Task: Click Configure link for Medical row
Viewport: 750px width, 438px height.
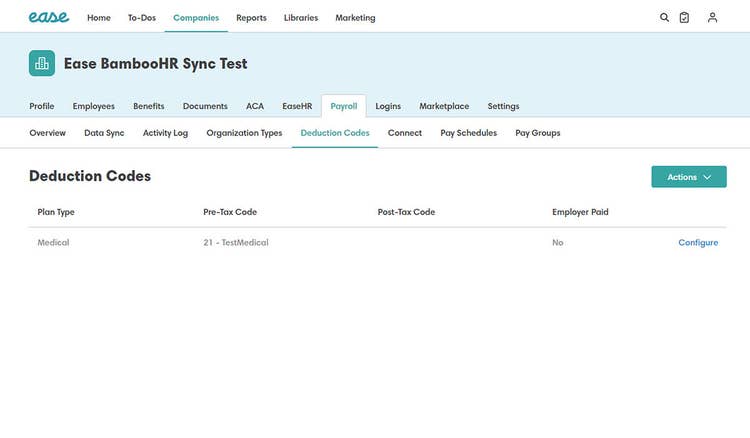Action: tap(698, 242)
